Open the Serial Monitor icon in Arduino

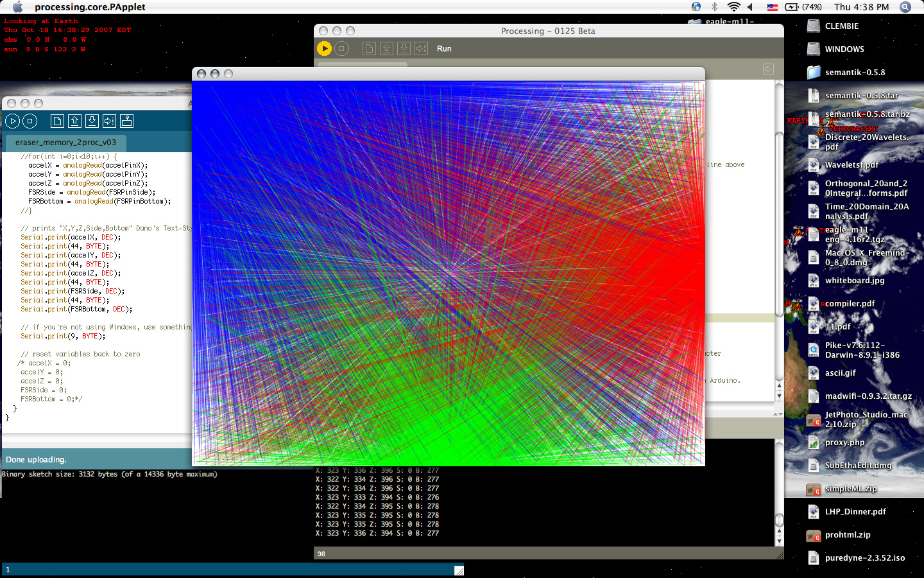pos(127,121)
